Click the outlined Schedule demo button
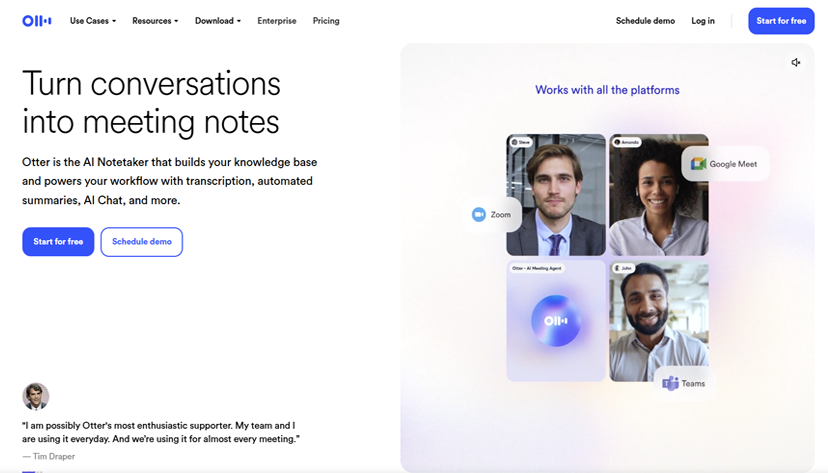828x473 pixels. click(x=142, y=242)
